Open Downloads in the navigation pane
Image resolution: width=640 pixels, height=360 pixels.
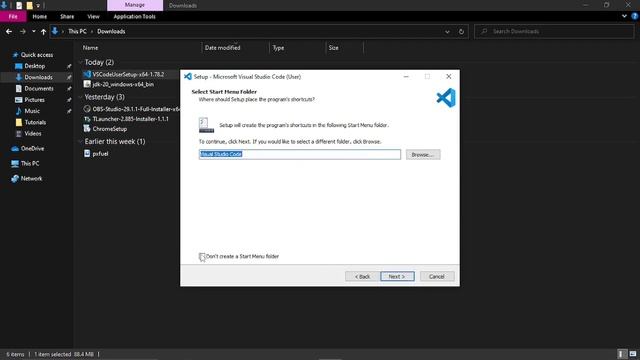38,77
